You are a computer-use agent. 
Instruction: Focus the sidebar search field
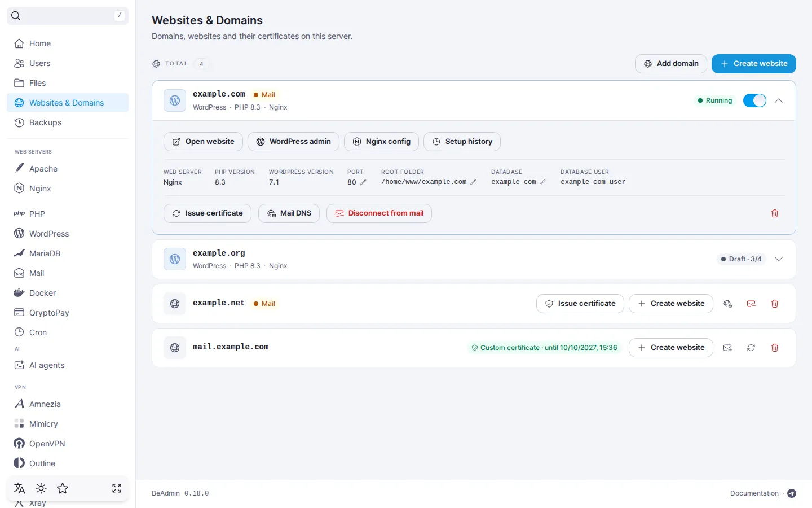pyautogui.click(x=68, y=16)
